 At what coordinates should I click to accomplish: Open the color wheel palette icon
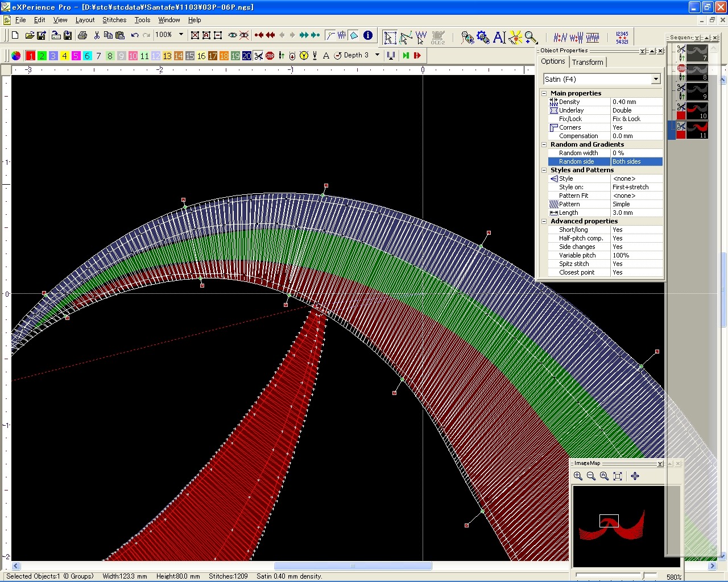16,56
